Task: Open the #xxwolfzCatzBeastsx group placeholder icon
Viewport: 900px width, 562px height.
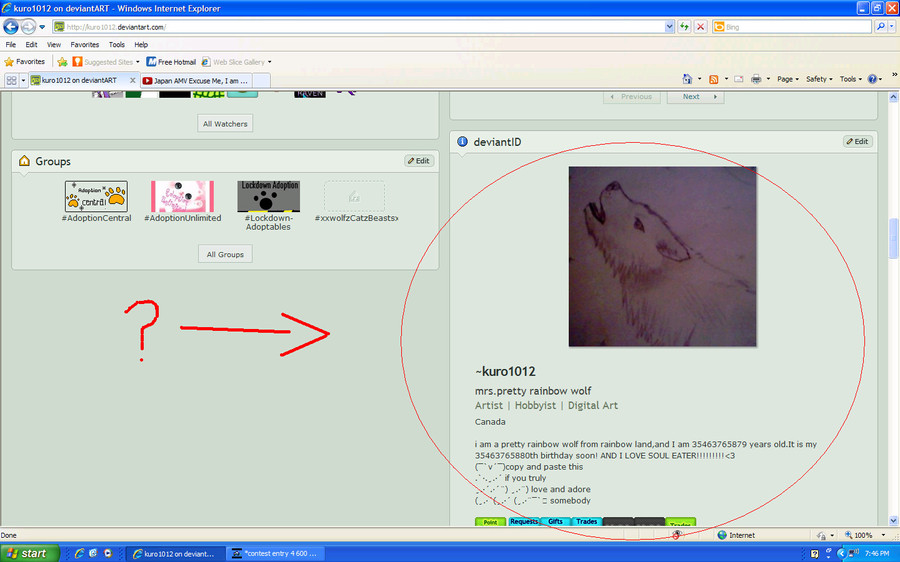Action: click(x=354, y=196)
